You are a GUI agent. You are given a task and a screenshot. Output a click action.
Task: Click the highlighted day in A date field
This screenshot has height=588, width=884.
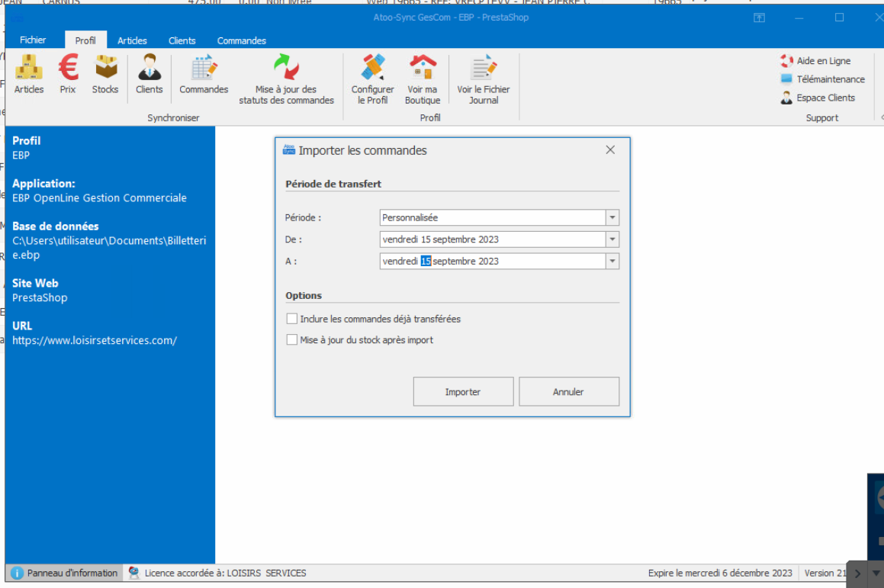[x=426, y=262]
